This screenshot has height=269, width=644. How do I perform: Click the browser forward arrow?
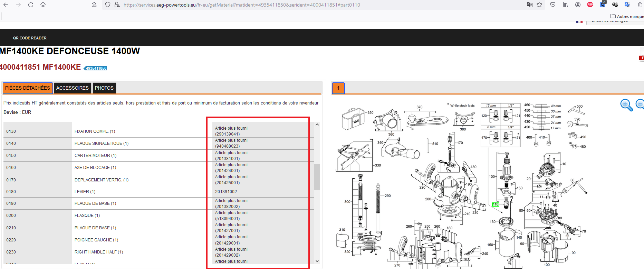coord(18,5)
